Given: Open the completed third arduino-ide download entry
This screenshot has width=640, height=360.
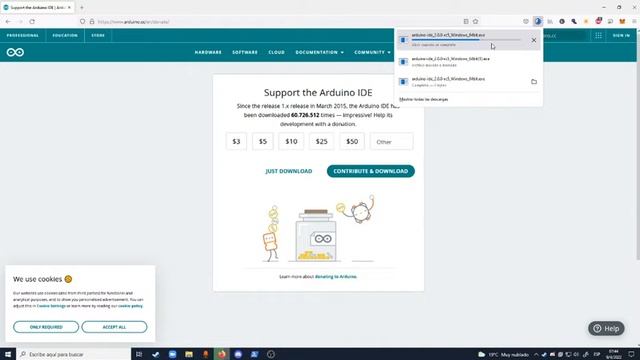Looking at the screenshot, I should 468,82.
